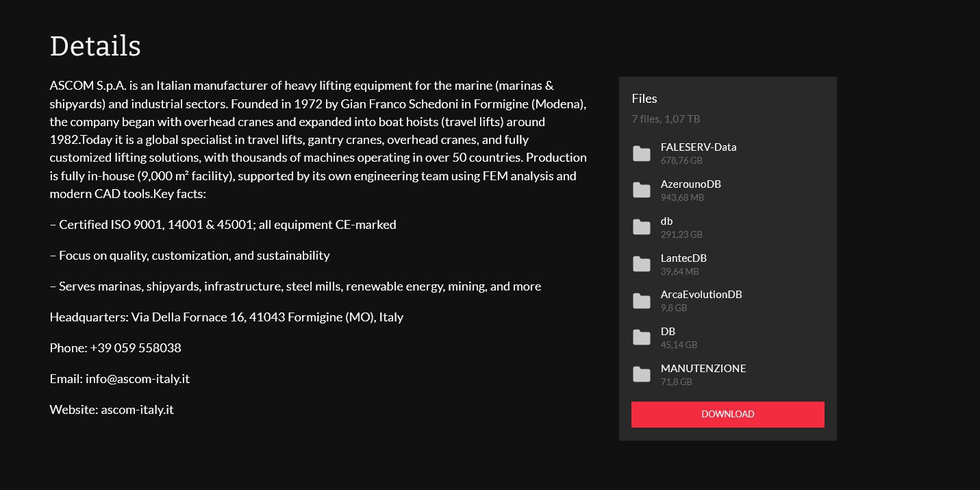Click the Website: ascom-italy.it line
This screenshot has height=490, width=980.
click(x=112, y=410)
